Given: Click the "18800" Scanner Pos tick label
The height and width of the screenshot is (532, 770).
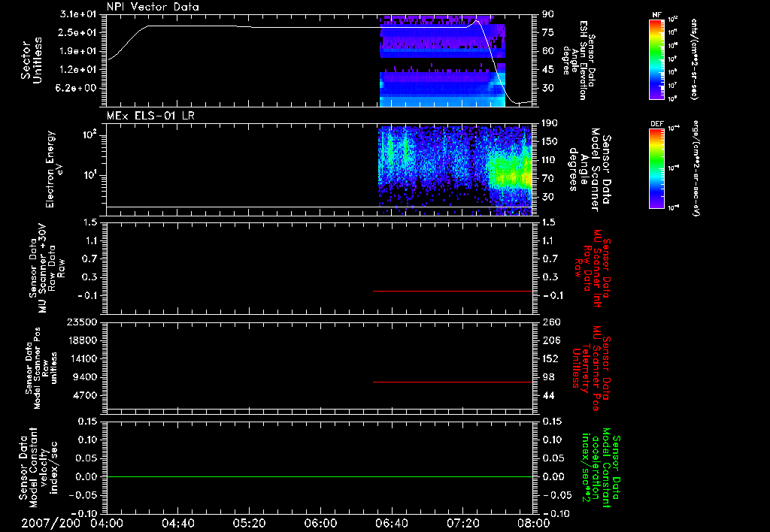Looking at the screenshot, I should click(x=82, y=340).
